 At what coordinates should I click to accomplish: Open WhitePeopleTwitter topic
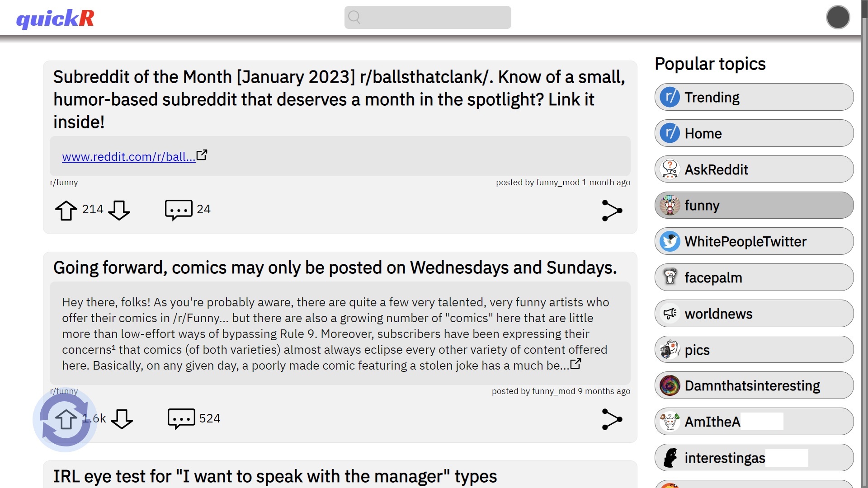754,241
